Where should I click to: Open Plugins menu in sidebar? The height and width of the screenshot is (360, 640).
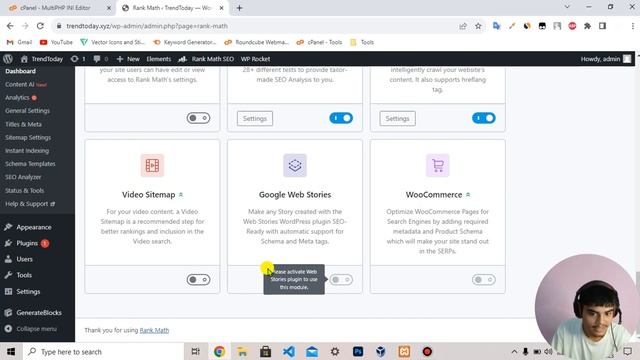(27, 243)
